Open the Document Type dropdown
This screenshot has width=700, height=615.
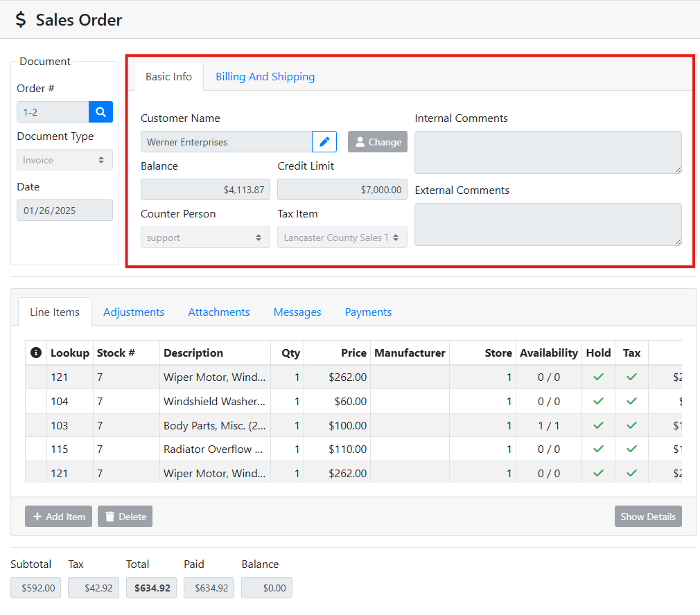(x=64, y=160)
